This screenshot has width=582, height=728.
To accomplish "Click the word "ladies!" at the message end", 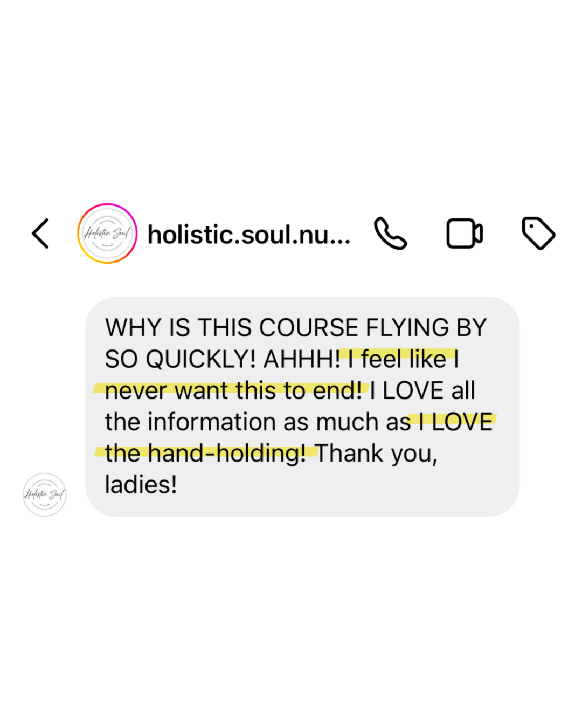I will pos(141,484).
